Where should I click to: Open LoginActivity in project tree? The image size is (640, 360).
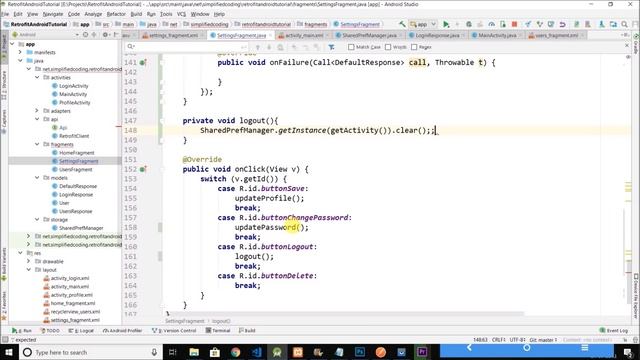(x=73, y=86)
